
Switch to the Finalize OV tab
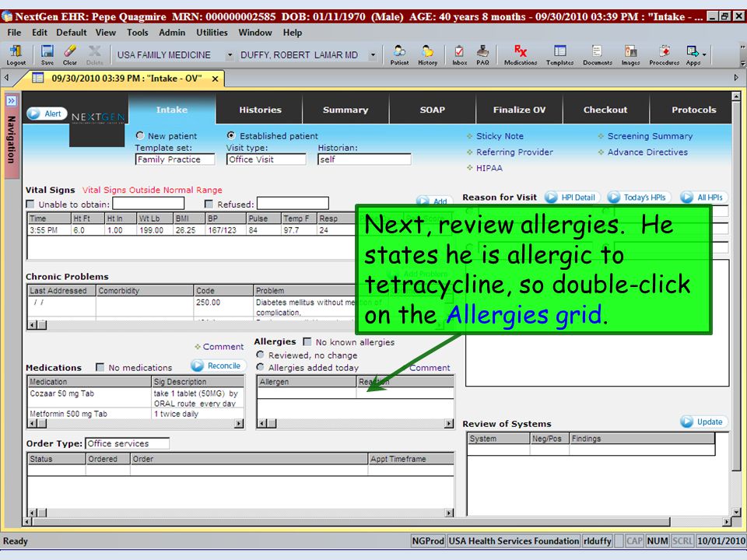[519, 110]
